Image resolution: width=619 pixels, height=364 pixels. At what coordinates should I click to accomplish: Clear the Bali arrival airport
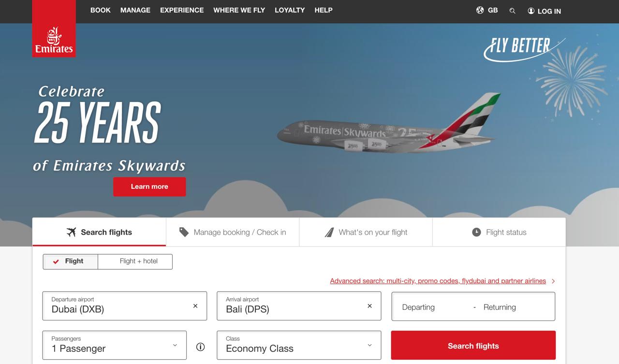pyautogui.click(x=369, y=306)
